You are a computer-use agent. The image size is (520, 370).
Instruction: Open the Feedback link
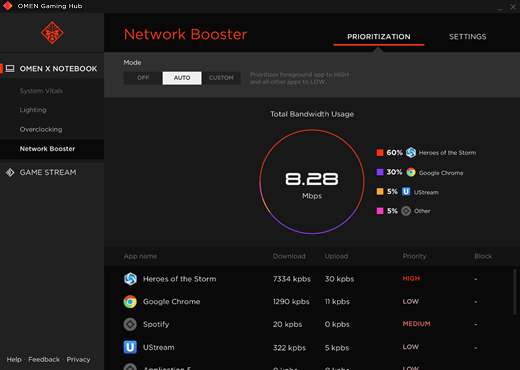(x=44, y=359)
